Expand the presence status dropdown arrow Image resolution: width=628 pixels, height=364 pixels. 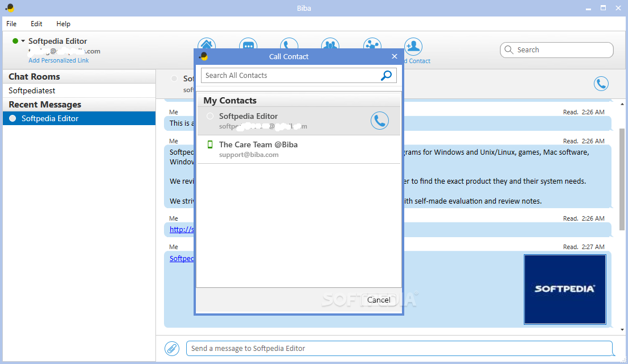click(23, 41)
